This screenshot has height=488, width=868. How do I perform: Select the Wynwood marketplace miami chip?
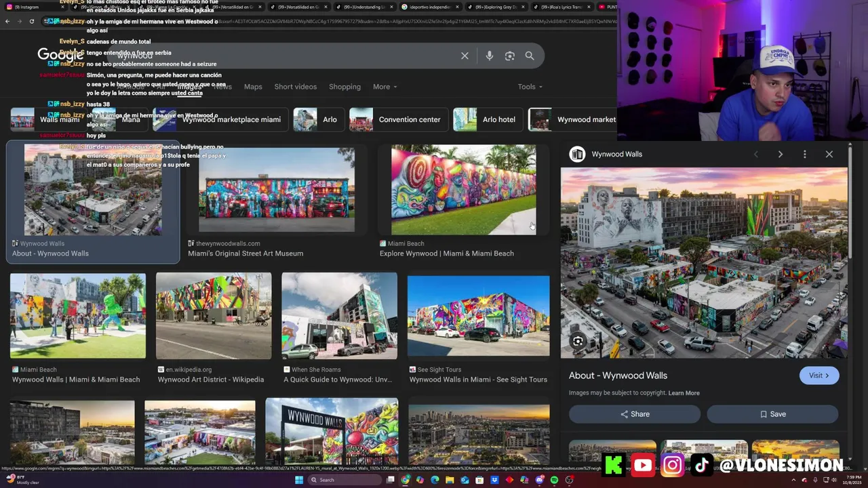tap(220, 119)
